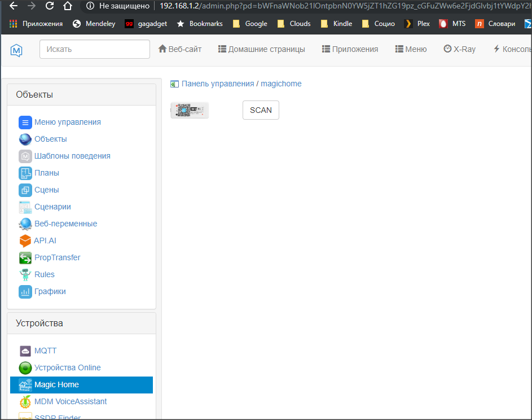
Task: Open the Меню управления sidebar icon
Action: (25, 123)
